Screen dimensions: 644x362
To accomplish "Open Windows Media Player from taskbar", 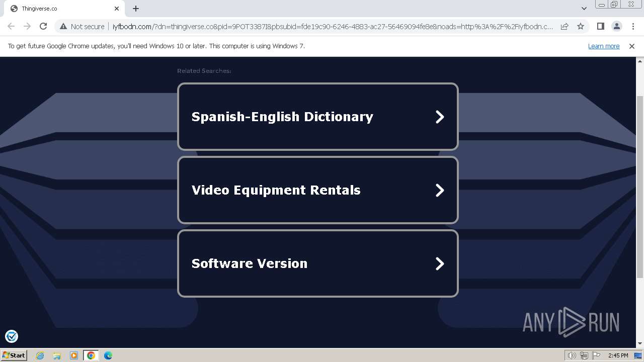I will tap(74, 355).
